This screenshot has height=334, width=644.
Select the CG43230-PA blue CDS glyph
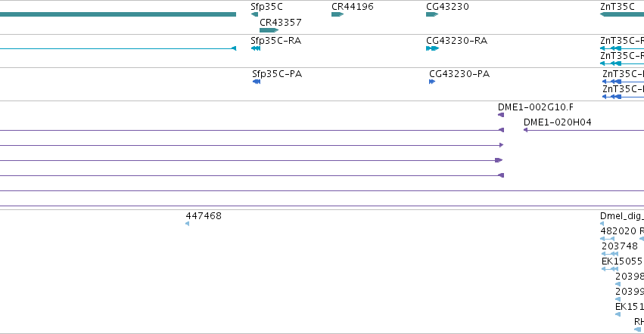click(x=432, y=82)
